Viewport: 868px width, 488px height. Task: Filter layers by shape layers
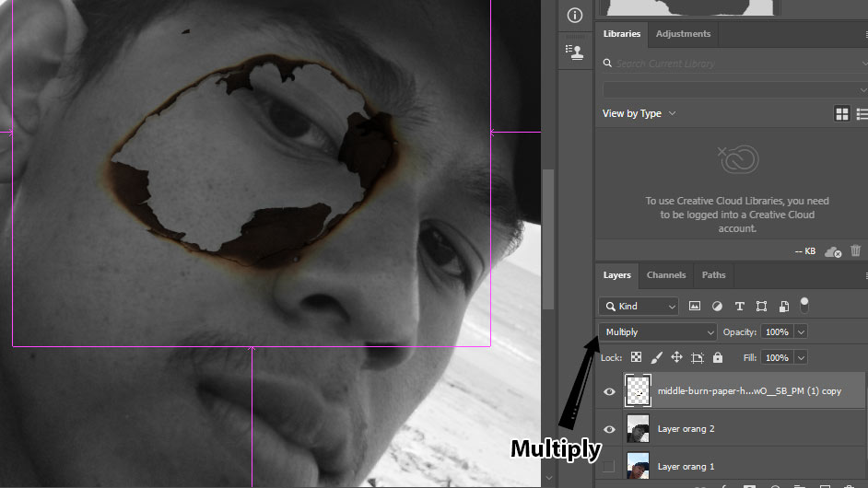coord(762,306)
